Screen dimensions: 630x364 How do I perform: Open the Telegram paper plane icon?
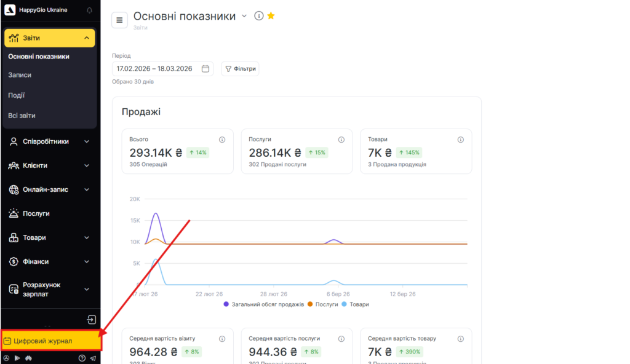(x=93, y=358)
